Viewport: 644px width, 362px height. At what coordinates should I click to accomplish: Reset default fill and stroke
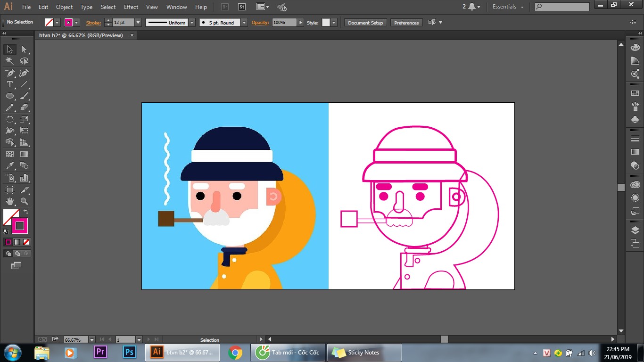(6, 231)
